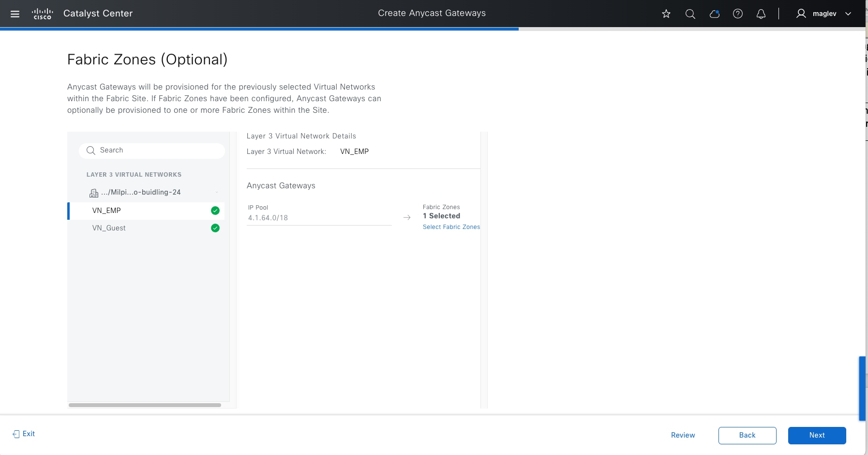This screenshot has height=455, width=868.
Task: Click the Select Fabric Zones link
Action: (x=451, y=227)
